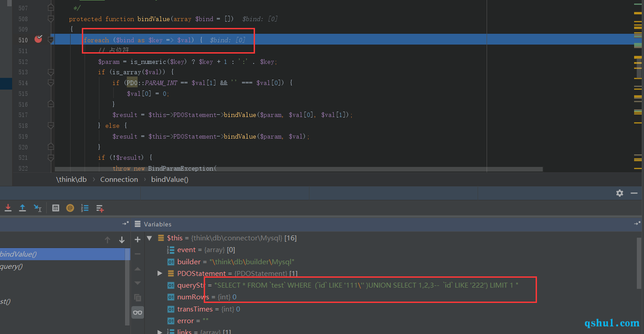Fold the if is_array block at line 513
The width and height of the screenshot is (644, 334).
pyautogui.click(x=51, y=72)
